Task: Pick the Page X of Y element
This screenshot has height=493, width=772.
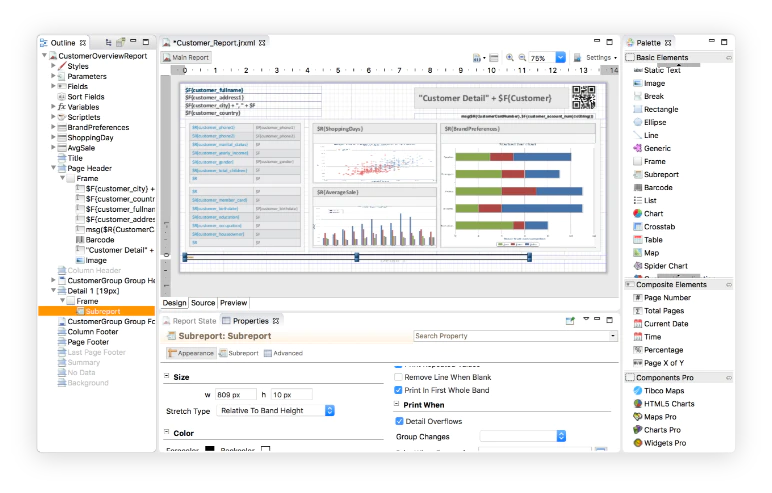Action: coord(659,363)
